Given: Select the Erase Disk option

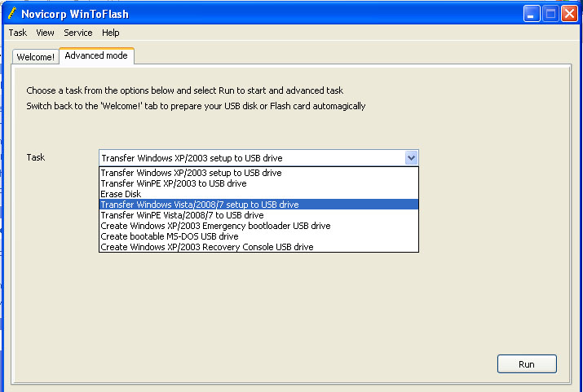Looking at the screenshot, I should point(258,194).
